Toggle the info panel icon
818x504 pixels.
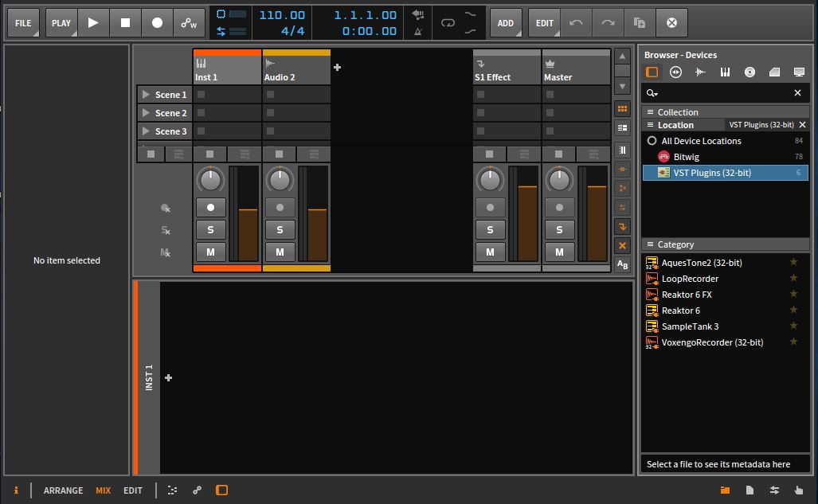16,490
